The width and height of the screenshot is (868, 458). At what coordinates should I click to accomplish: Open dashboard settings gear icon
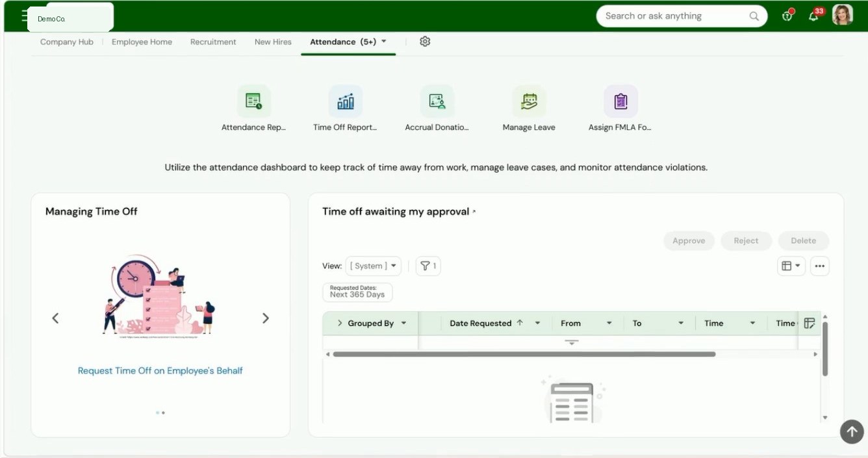tap(425, 42)
